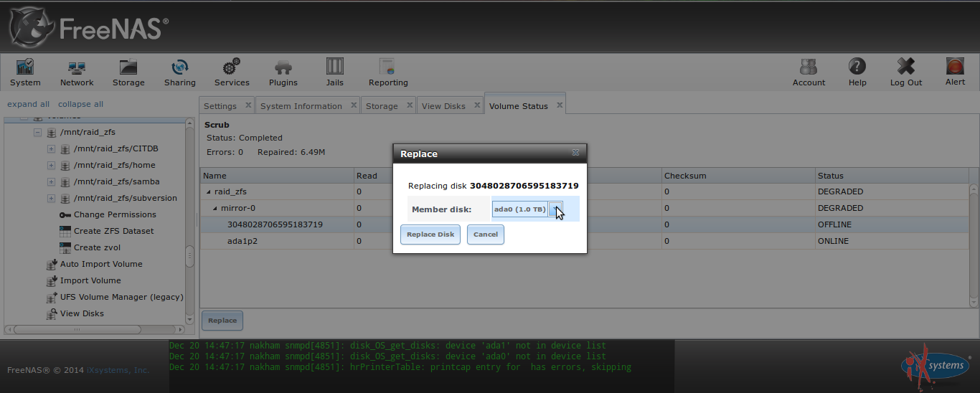Click the iXsystems, Inc. footer link
The image size is (980, 393).
point(118,370)
